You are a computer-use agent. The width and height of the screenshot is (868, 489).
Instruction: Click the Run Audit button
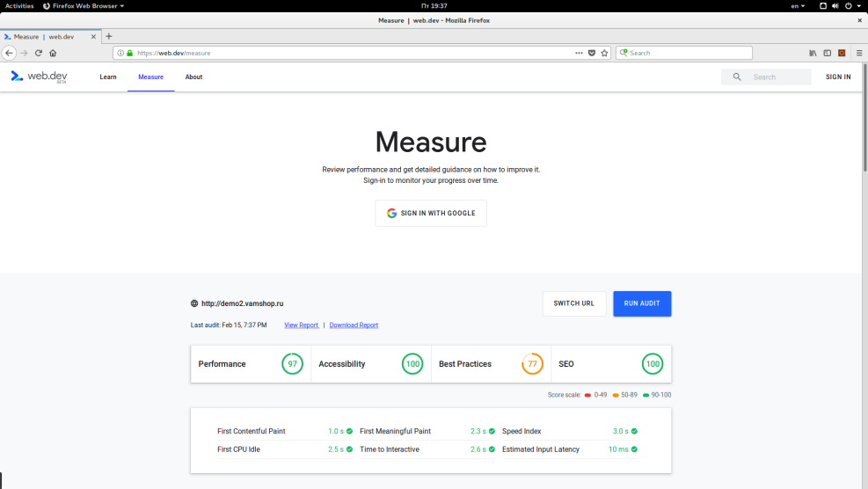[642, 303]
